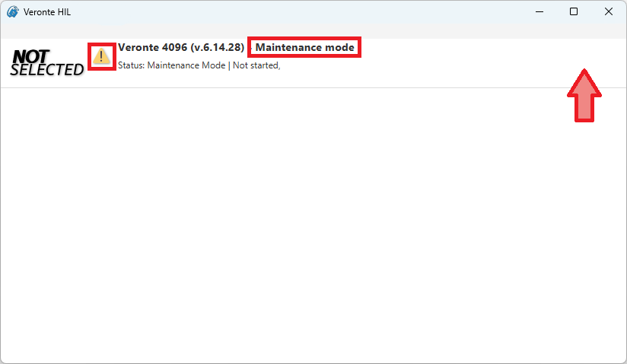Close the Veronte HIL window
This screenshot has width=627, height=364.
(x=609, y=11)
